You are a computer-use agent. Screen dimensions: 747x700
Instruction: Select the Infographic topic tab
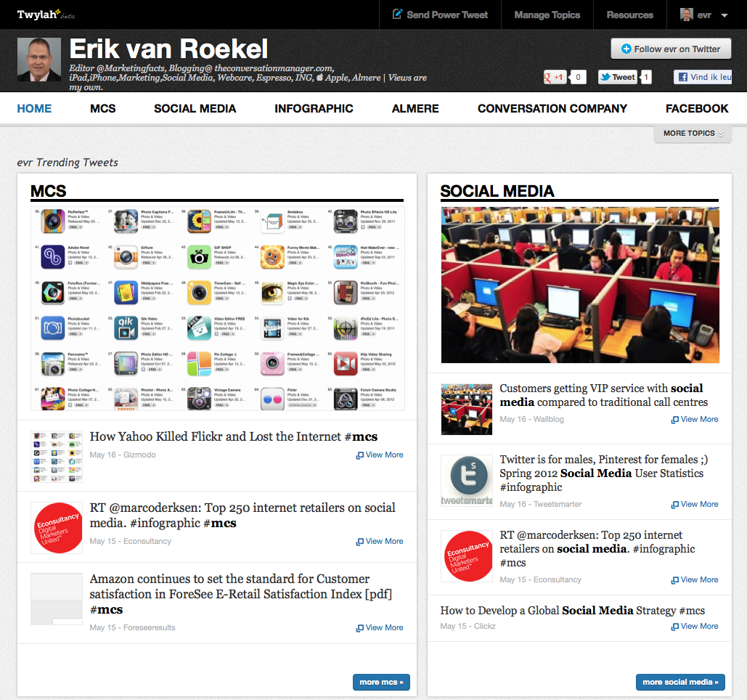click(314, 108)
